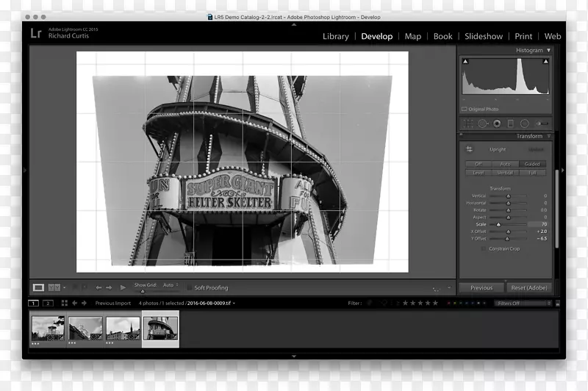Screen dimensions: 588x391
Task: Select the Spot Removal tool
Action: 483,123
